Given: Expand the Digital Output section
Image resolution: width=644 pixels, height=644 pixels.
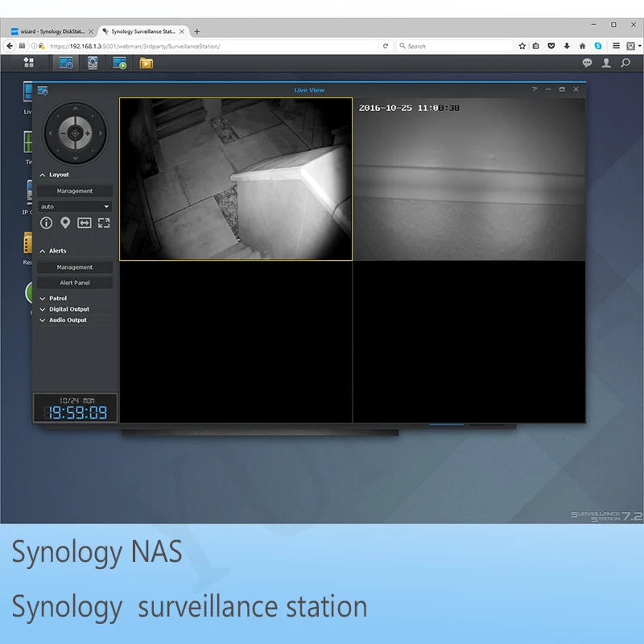Looking at the screenshot, I should click(43, 309).
